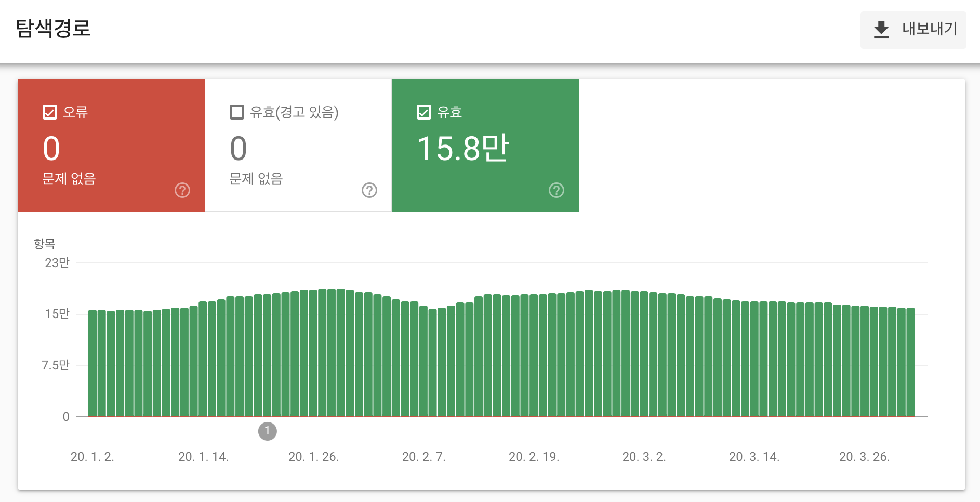
Task: Click the last green bar in chart
Action: (910, 364)
